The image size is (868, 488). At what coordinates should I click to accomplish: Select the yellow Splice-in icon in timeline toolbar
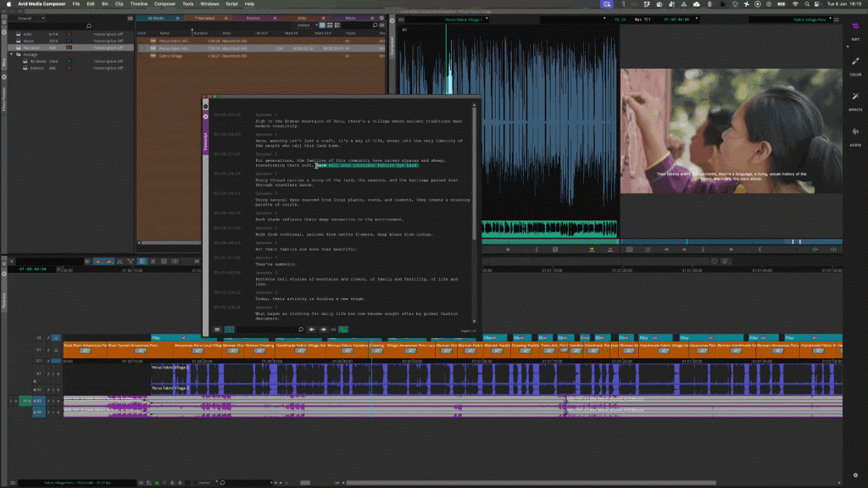coord(97,262)
